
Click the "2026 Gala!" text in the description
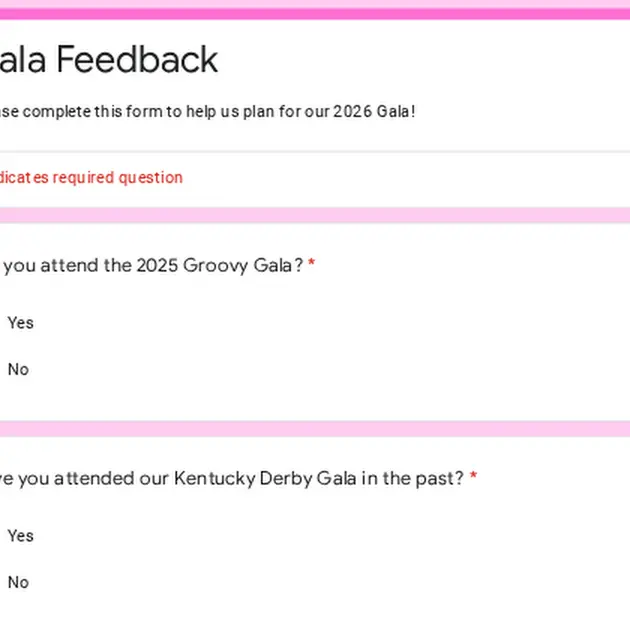tap(374, 111)
